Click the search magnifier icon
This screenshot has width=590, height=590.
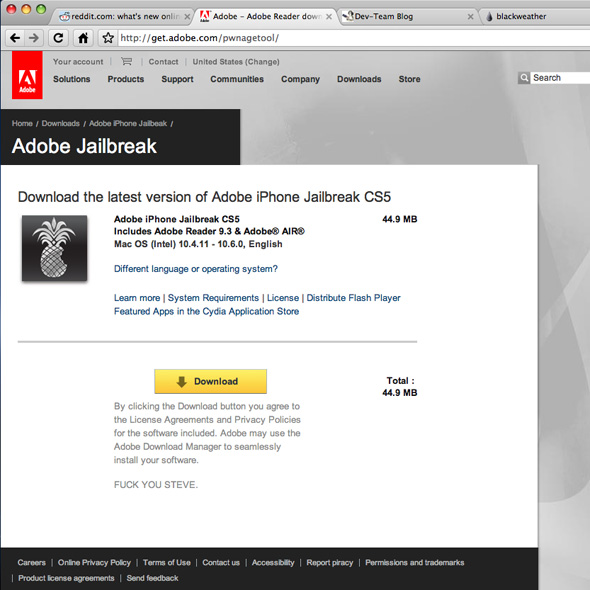coord(523,78)
